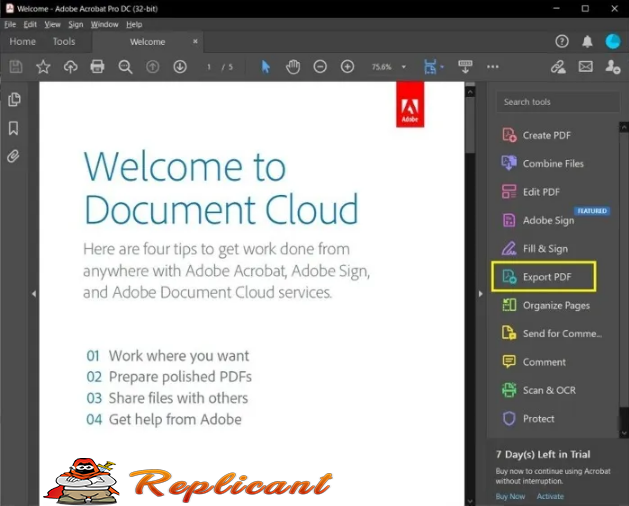The image size is (629, 506).
Task: Open the View menu
Action: (x=53, y=24)
